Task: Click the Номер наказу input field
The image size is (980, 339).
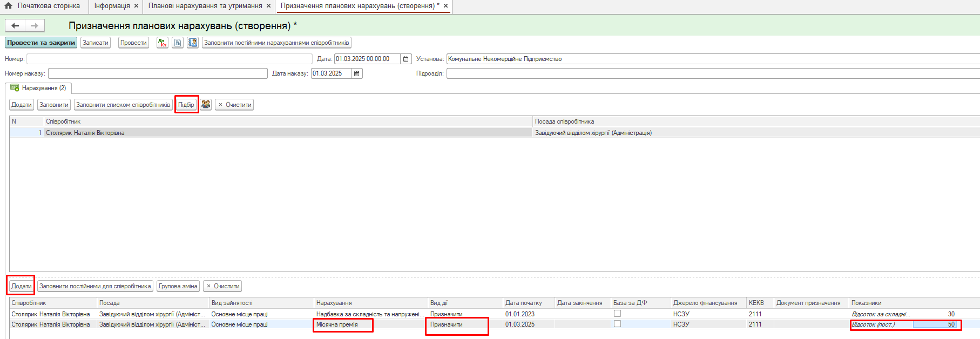Action: point(158,73)
